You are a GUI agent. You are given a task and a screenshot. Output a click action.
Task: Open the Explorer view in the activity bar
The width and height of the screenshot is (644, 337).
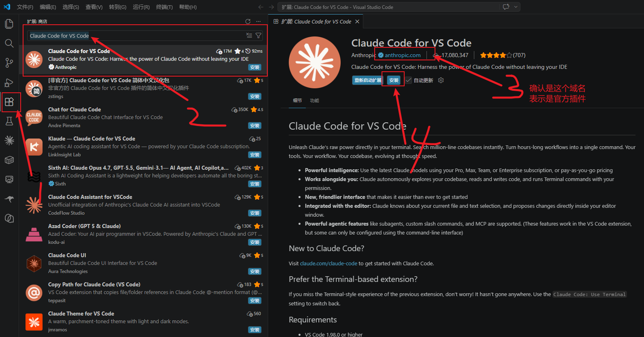coord(9,24)
